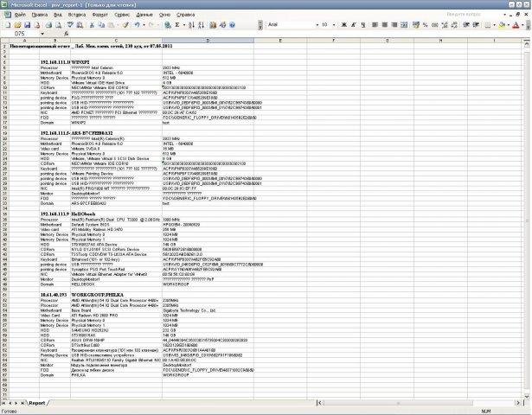532x415 pixels.
Task: Open the Arial font name dropdown
Action: pyautogui.click(x=317, y=25)
